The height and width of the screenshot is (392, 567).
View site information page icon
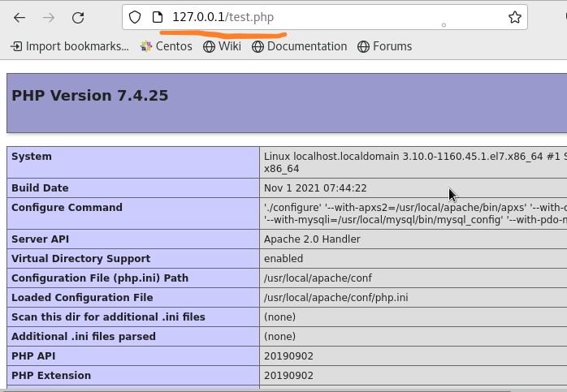[x=158, y=17]
